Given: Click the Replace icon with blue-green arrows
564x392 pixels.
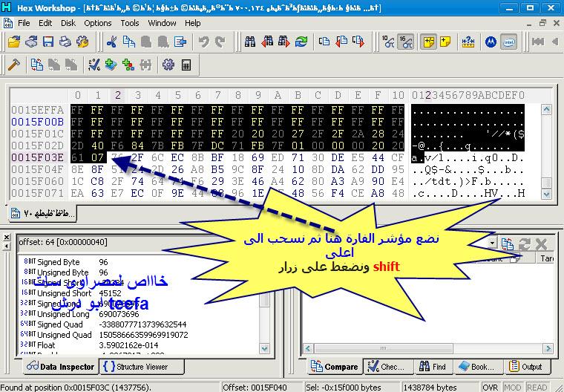Looking at the screenshot, I should click(301, 42).
